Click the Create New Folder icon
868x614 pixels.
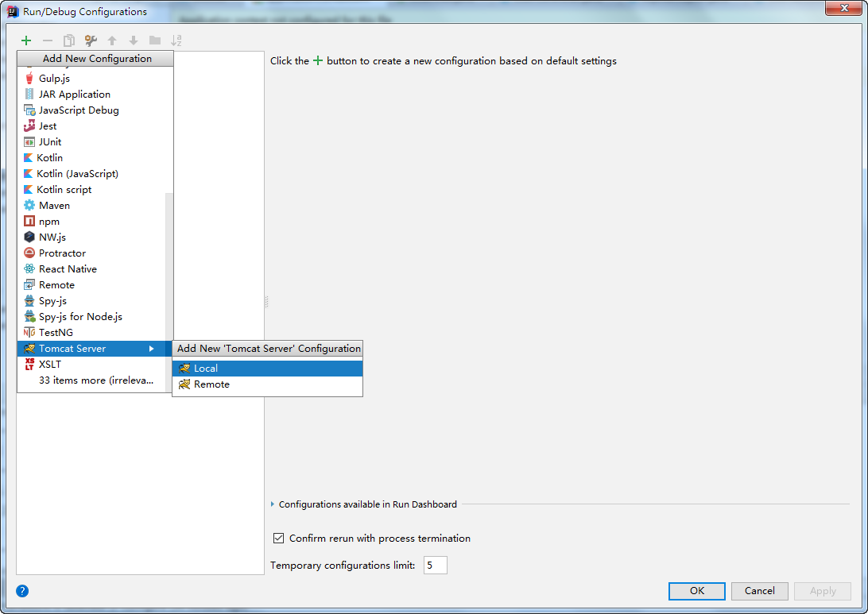[155, 41]
